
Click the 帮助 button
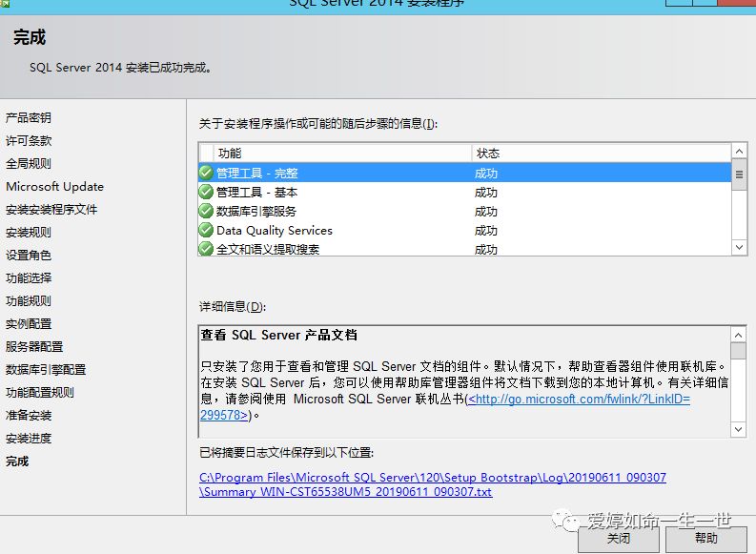click(x=706, y=539)
